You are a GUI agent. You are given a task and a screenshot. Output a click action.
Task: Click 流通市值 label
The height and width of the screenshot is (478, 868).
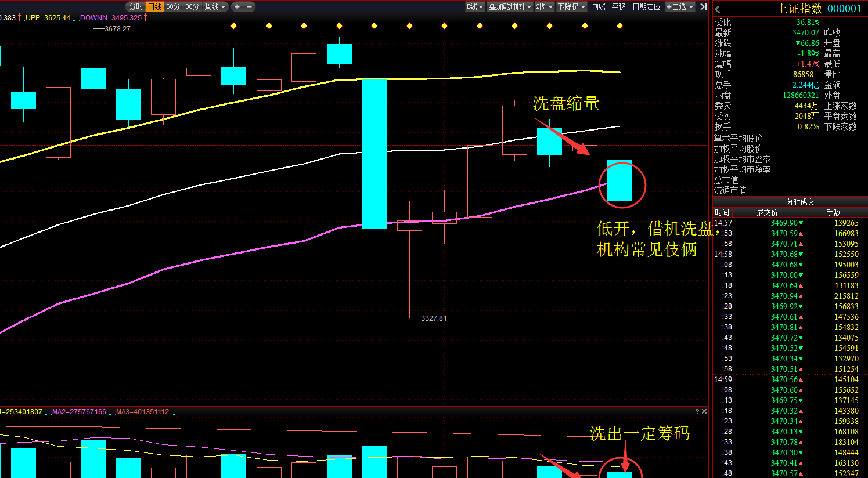click(x=730, y=190)
